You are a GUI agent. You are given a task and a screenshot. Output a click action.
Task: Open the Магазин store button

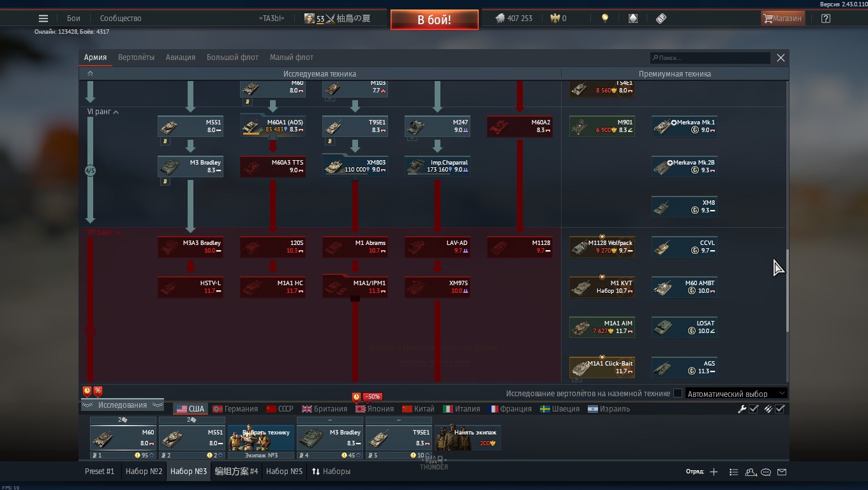(x=782, y=19)
